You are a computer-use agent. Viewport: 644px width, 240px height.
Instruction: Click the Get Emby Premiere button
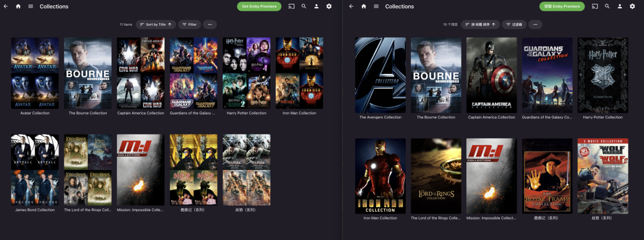click(x=259, y=6)
